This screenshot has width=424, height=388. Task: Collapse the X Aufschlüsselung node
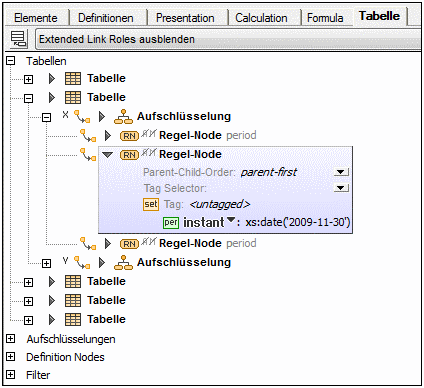tap(47, 117)
